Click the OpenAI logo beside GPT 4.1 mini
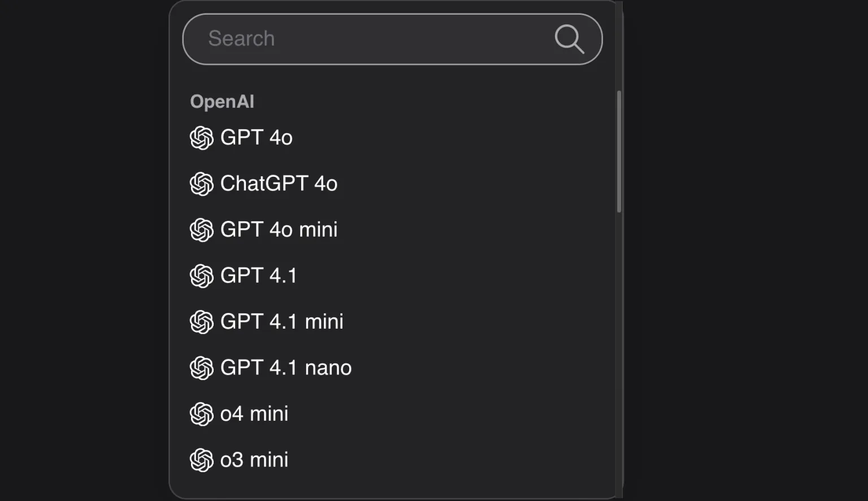Viewport: 868px width, 501px height. pos(202,322)
